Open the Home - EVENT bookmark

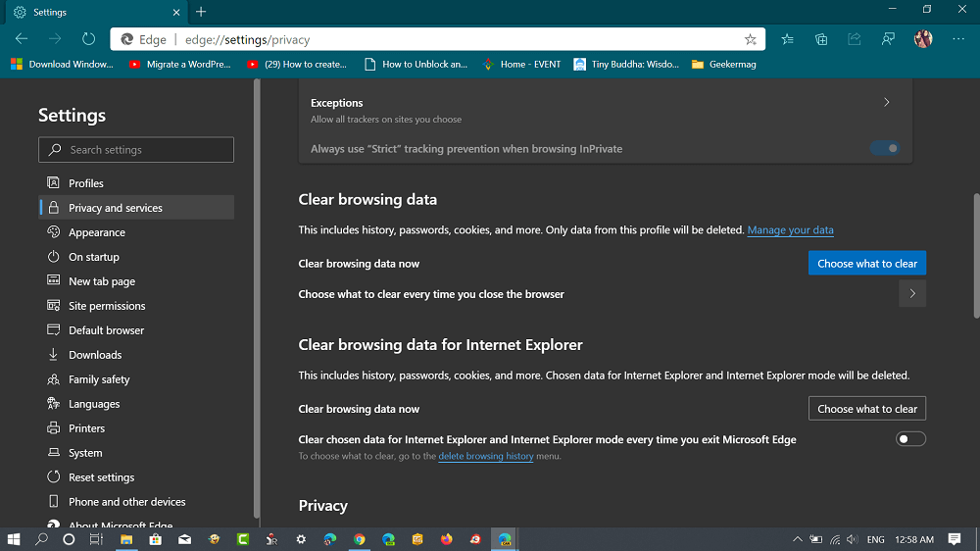[522, 64]
